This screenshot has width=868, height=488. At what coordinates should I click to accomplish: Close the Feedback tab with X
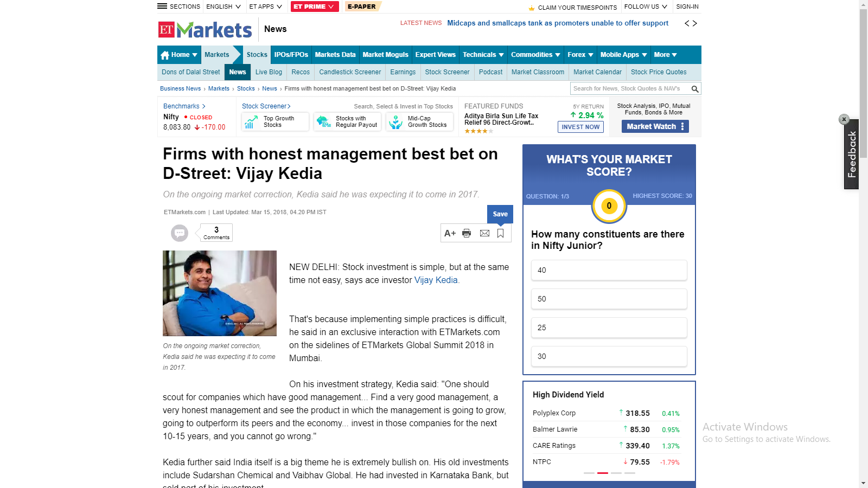pyautogui.click(x=844, y=119)
